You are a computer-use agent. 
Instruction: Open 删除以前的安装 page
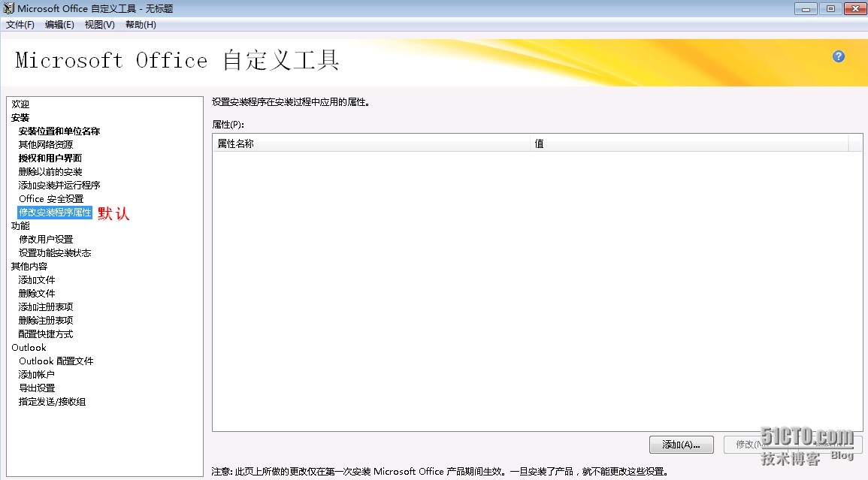tap(50, 171)
